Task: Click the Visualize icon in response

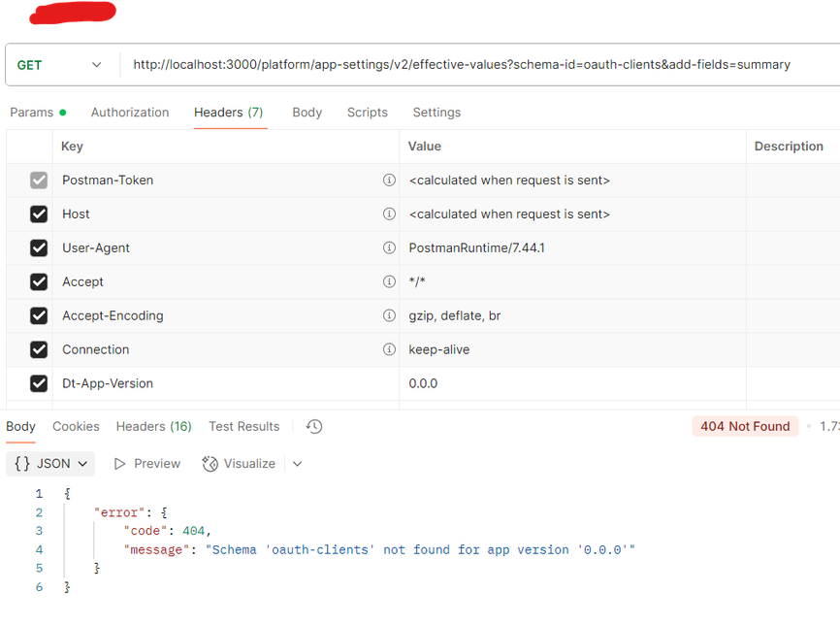Action: (x=210, y=464)
